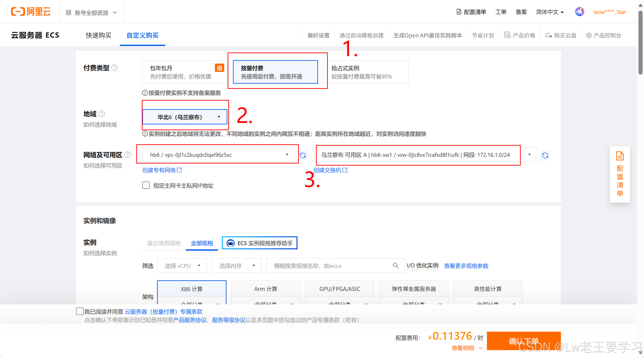644x358 pixels.
Task: Open 创建专有网络 link
Action: 162,170
